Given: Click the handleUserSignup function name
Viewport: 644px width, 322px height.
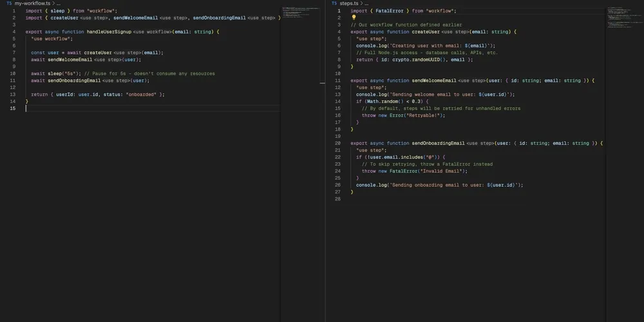Looking at the screenshot, I should click(x=109, y=32).
